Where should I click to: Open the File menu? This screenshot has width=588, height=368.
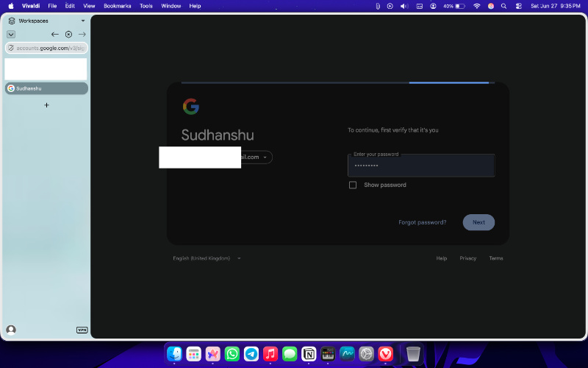point(52,6)
